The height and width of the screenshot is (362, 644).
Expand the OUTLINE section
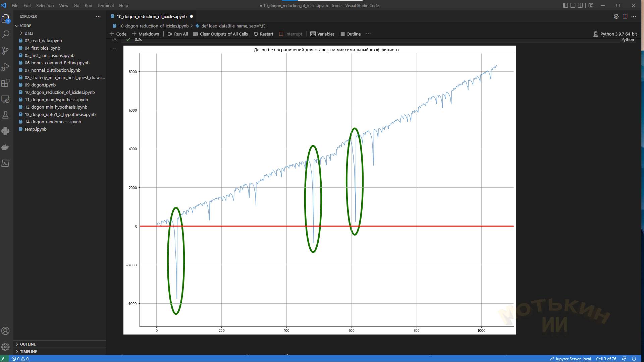(28, 344)
